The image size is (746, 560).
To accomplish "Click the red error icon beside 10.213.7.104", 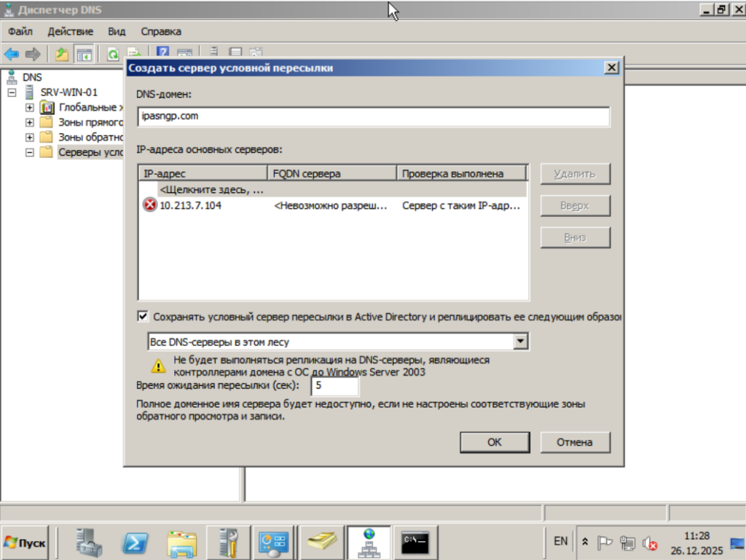I will 150,205.
